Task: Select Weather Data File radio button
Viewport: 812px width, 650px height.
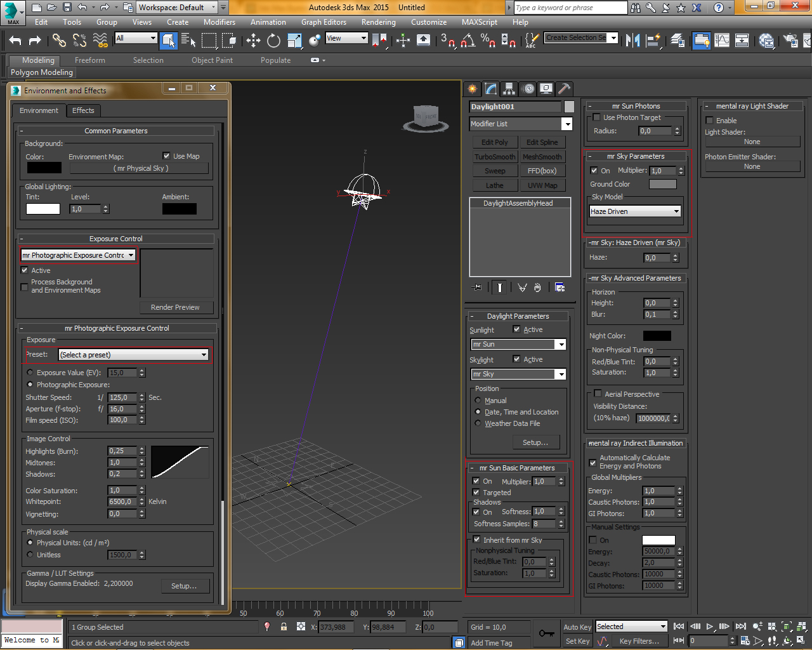Action: pos(478,423)
